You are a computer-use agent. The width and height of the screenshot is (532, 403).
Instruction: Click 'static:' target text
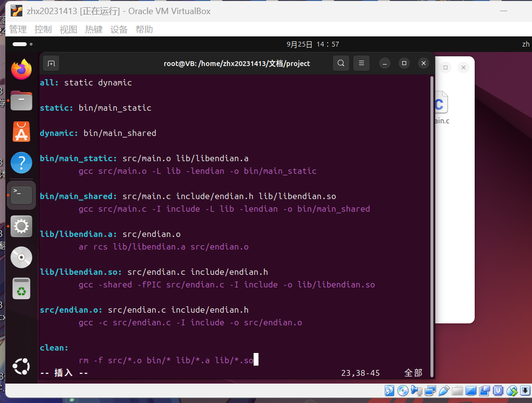[57, 108]
